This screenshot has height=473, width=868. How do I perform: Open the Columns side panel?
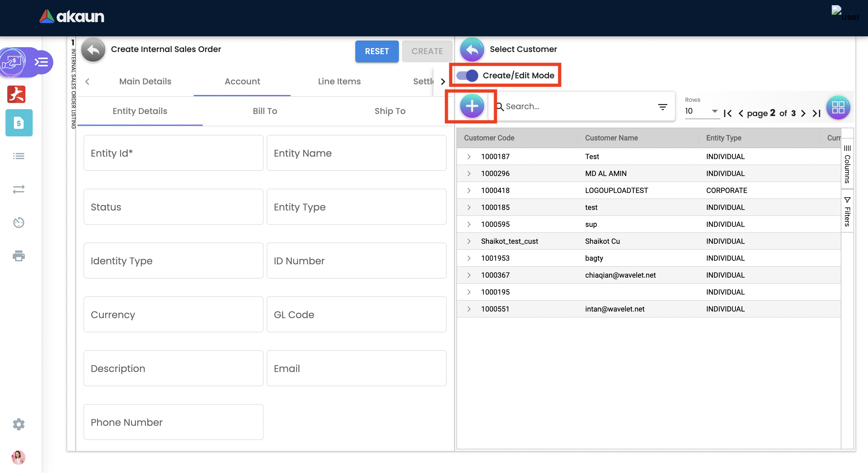[847, 164]
